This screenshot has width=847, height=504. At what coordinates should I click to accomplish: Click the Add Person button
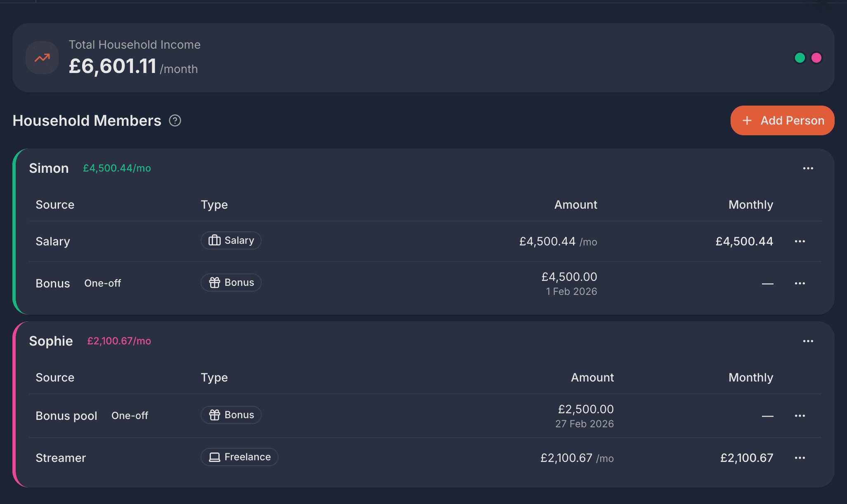[x=782, y=120]
